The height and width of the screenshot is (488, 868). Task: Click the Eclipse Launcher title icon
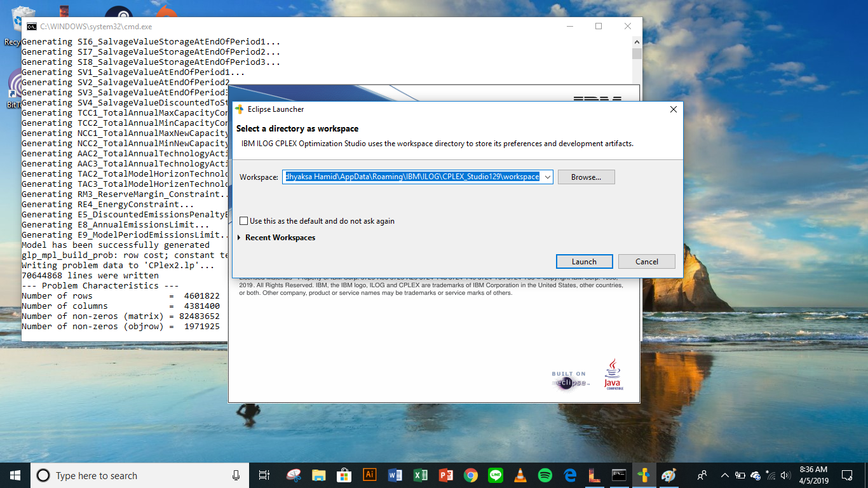click(240, 109)
